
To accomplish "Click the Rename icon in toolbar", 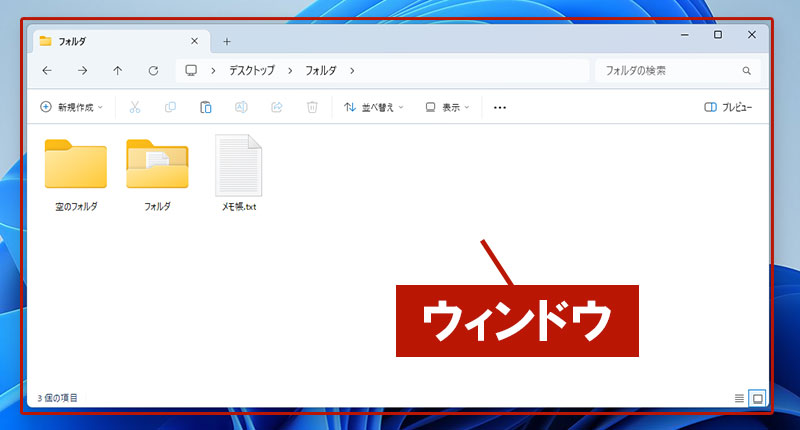I will 241,107.
